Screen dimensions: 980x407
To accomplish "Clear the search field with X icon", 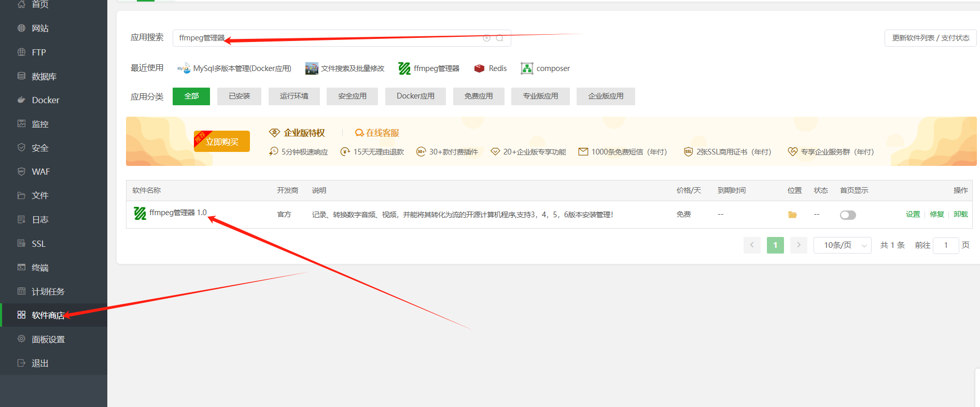I will pyautogui.click(x=486, y=38).
